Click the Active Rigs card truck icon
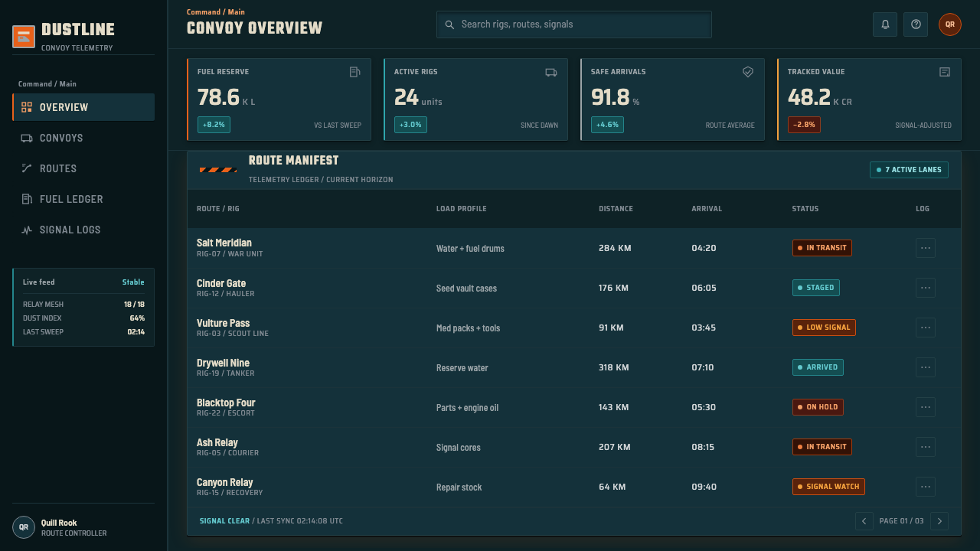This screenshot has height=551, width=980. click(x=551, y=72)
